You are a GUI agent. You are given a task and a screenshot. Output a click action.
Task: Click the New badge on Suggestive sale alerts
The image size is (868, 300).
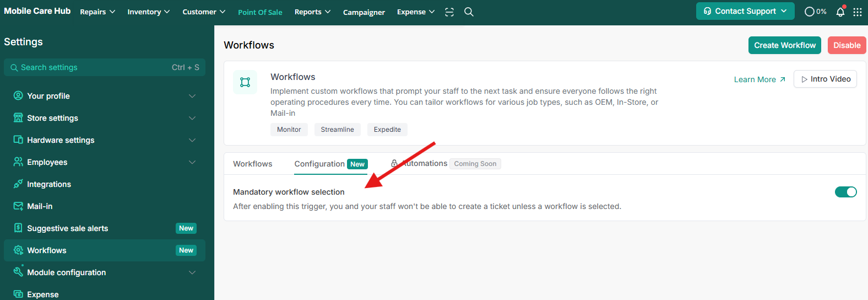point(186,228)
